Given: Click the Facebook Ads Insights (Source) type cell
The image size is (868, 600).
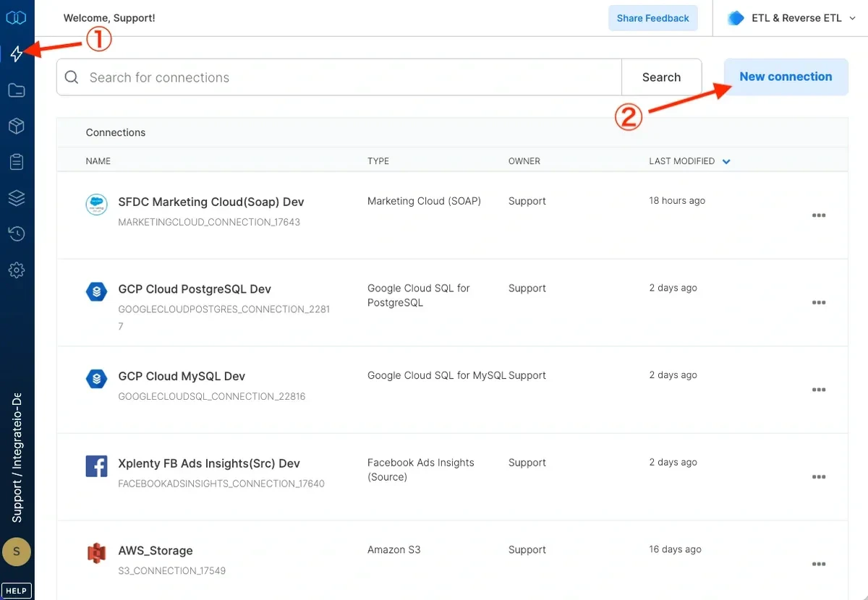Looking at the screenshot, I should [421, 470].
